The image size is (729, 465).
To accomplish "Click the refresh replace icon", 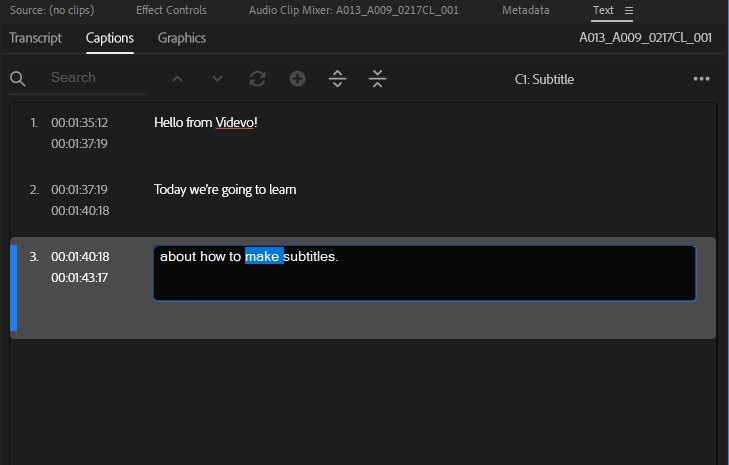I will [257, 79].
